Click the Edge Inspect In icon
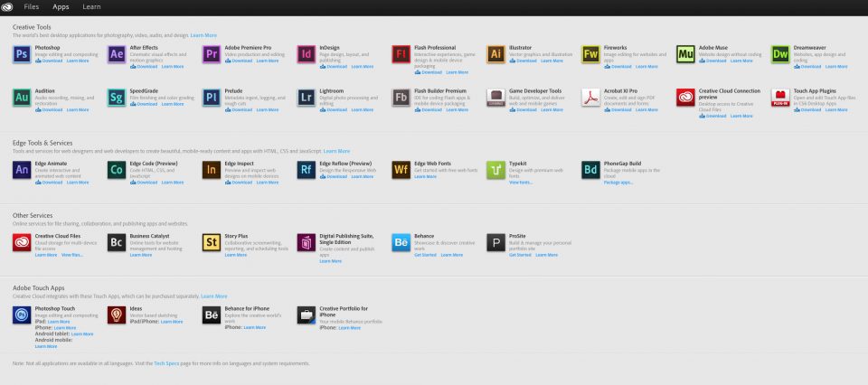 click(212, 170)
